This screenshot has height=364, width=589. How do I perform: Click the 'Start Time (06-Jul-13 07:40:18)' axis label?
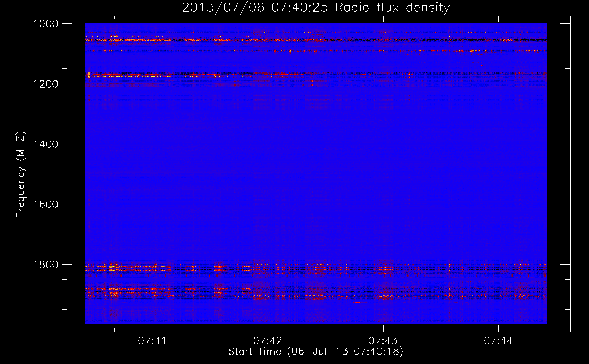(316, 352)
